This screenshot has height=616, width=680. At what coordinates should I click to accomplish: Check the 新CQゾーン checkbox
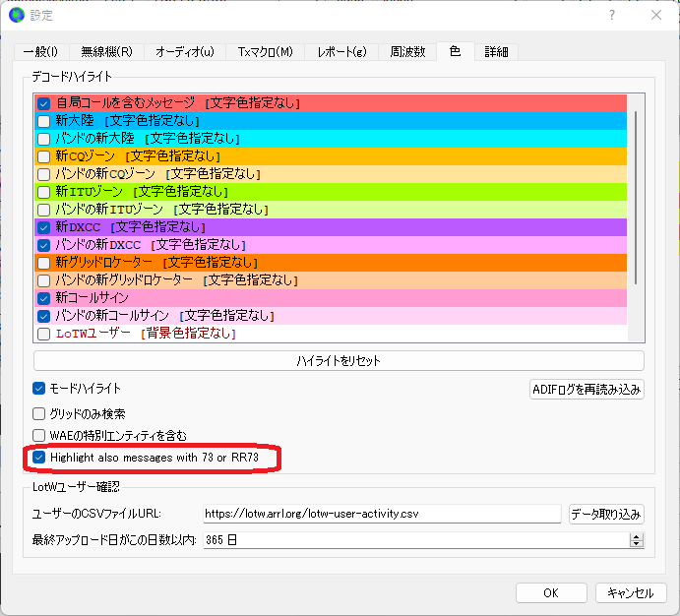[44, 156]
